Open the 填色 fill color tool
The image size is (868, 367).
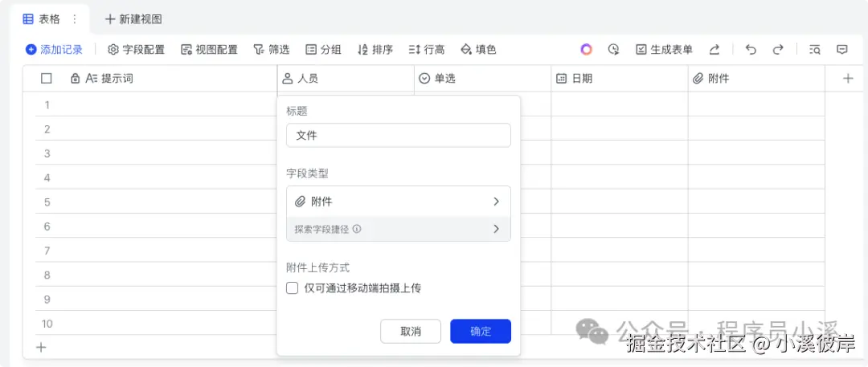tap(478, 50)
